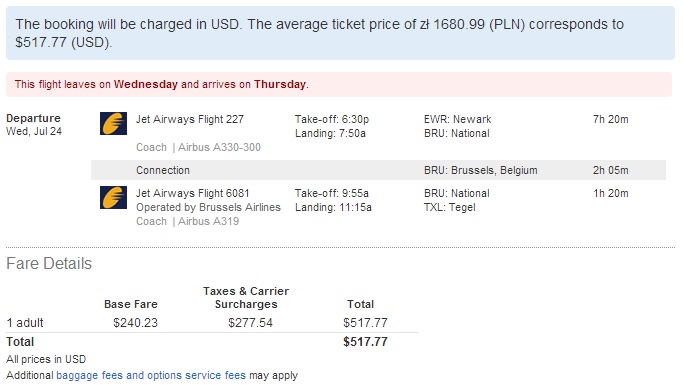Click the Jet Airways logo for Flight 227

pos(113,123)
